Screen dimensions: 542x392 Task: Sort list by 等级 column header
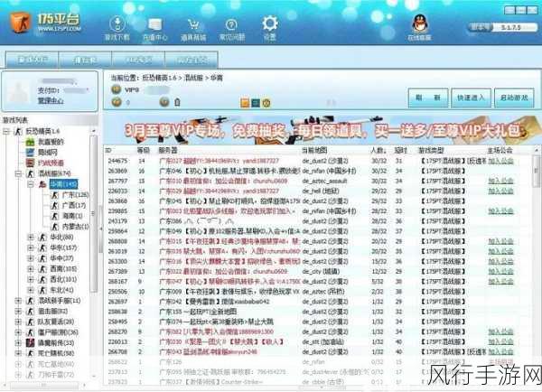[143, 150]
